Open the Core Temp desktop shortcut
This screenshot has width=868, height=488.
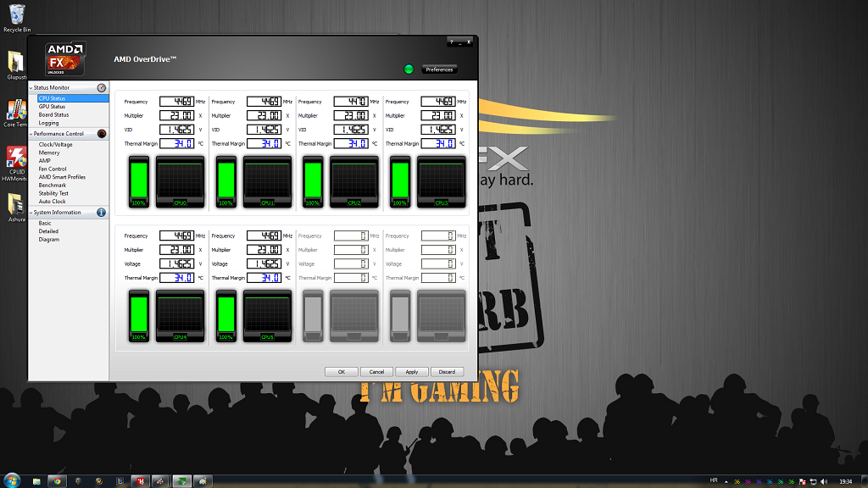pos(15,114)
